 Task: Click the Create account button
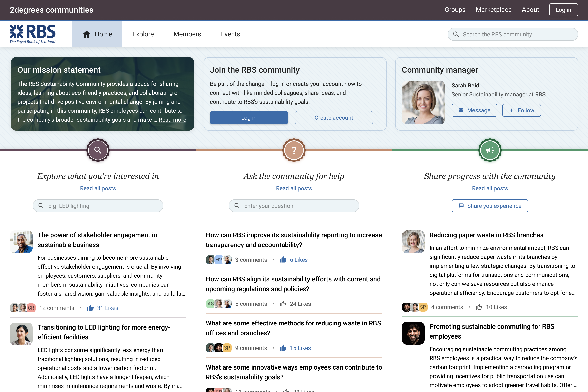pos(334,118)
